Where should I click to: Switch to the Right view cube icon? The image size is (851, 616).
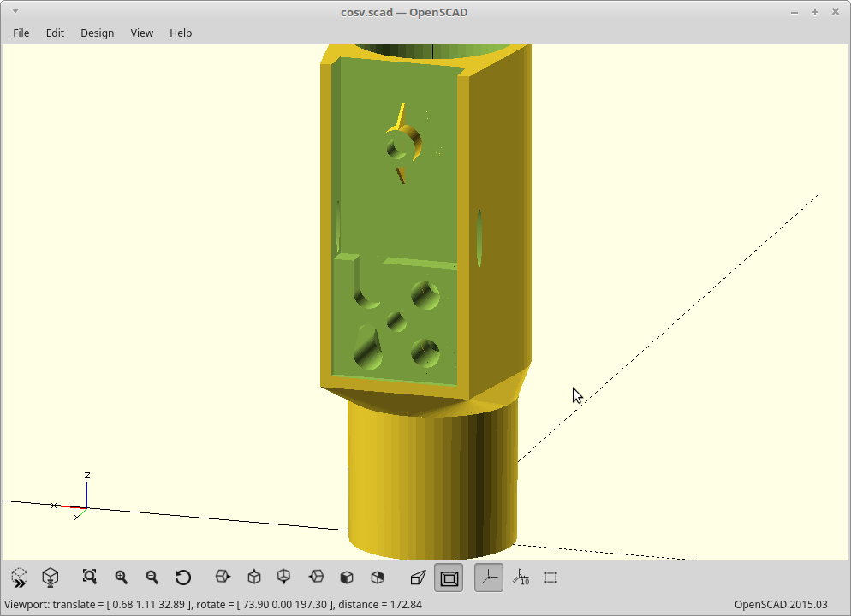click(x=223, y=577)
